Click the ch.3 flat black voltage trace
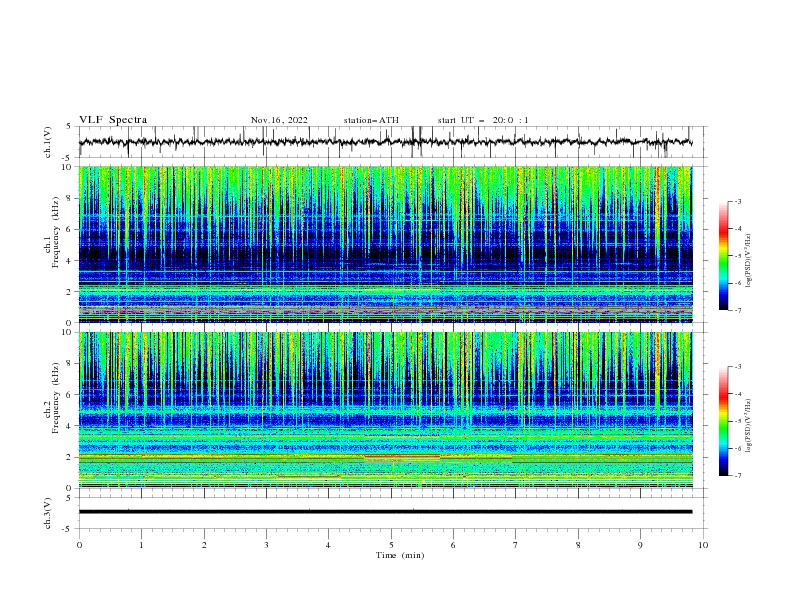The width and height of the screenshot is (792, 612). (385, 512)
